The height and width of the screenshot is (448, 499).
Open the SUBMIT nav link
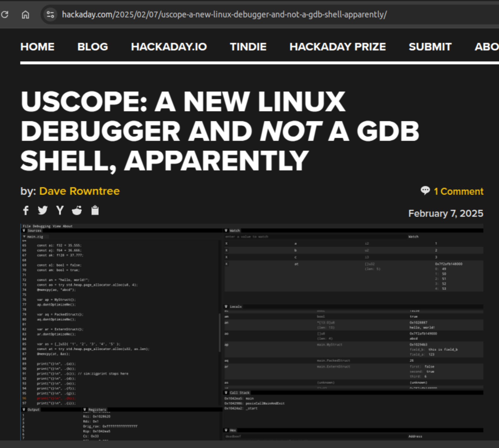tap(430, 47)
